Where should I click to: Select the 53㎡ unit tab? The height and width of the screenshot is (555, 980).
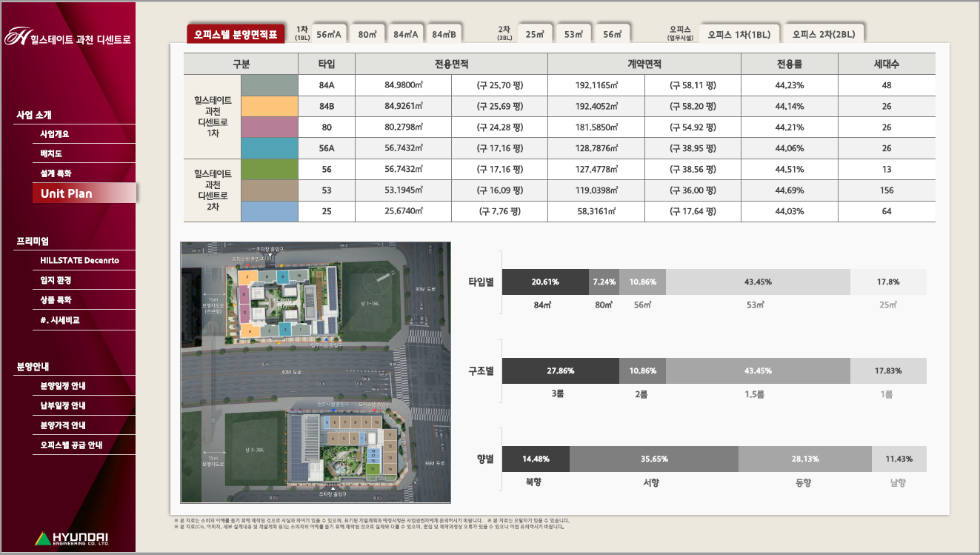(x=573, y=34)
